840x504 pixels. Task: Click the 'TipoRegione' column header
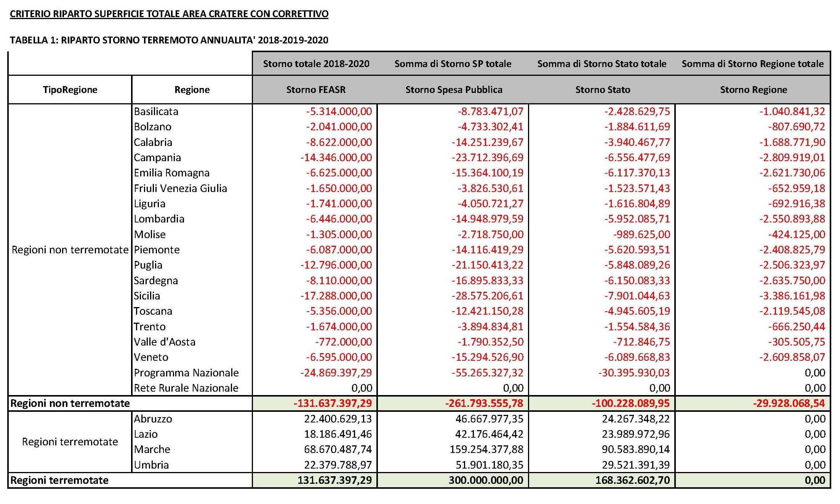pyautogui.click(x=70, y=90)
